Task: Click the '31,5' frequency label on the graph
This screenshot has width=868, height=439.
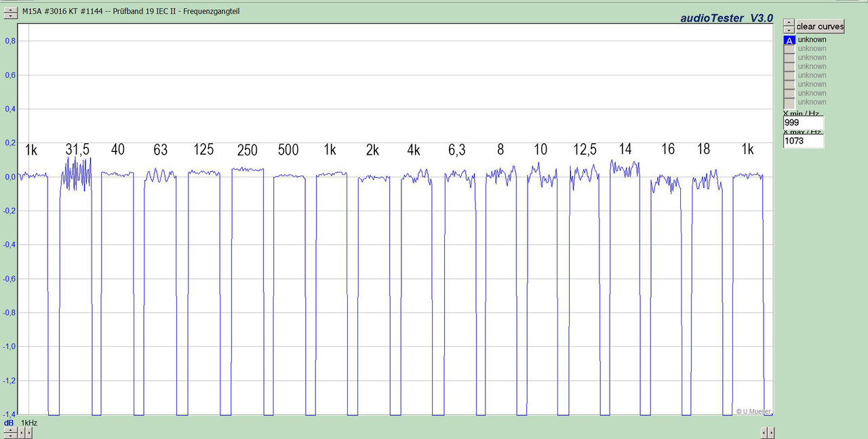Action: (x=78, y=149)
